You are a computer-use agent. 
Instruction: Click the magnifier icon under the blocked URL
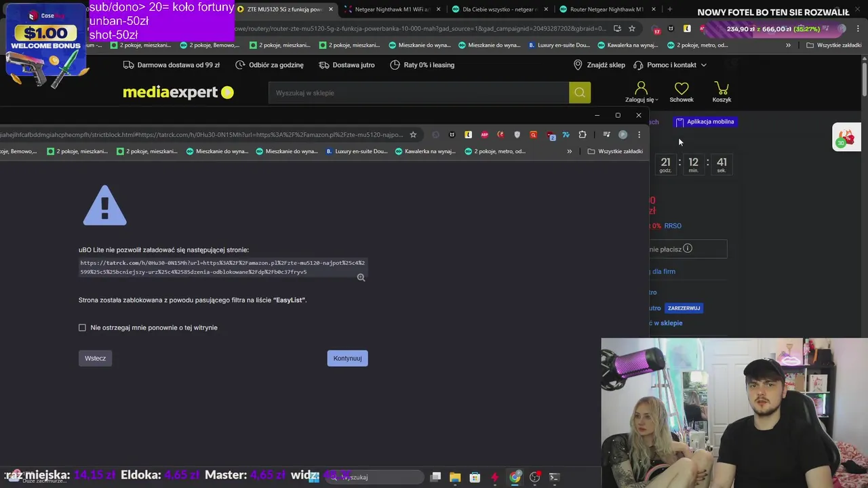point(361,277)
